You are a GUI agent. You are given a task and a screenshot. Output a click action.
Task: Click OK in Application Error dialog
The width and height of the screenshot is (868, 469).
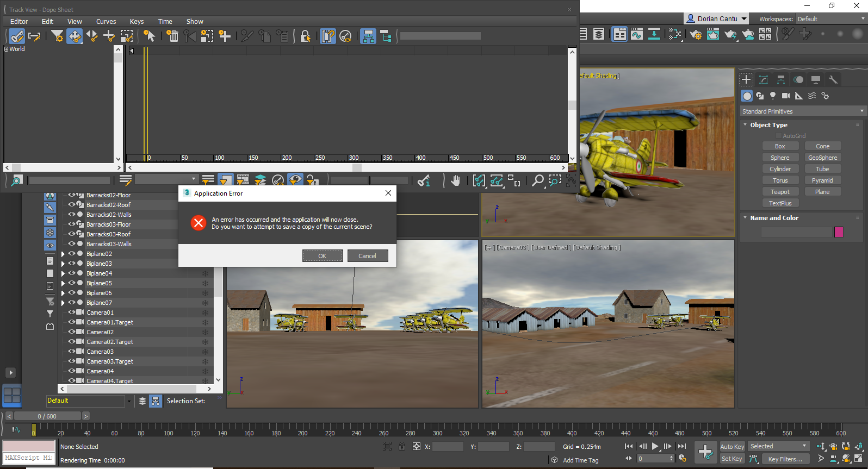pyautogui.click(x=323, y=256)
